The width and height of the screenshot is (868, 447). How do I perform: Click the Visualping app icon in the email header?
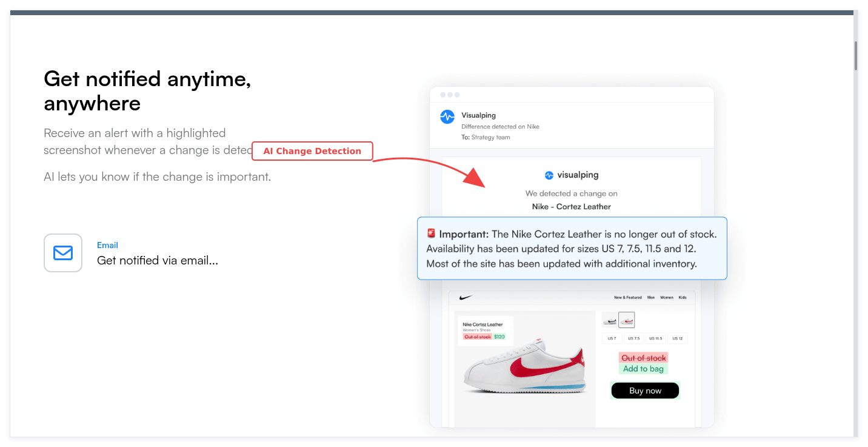447,116
